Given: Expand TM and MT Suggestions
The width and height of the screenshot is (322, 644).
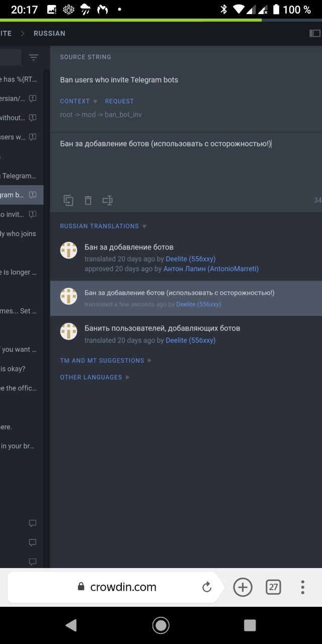Looking at the screenshot, I should (105, 360).
